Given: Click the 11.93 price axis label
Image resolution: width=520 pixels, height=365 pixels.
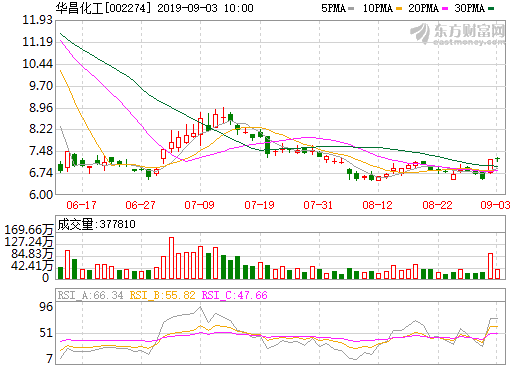Looking at the screenshot, I should [37, 20].
